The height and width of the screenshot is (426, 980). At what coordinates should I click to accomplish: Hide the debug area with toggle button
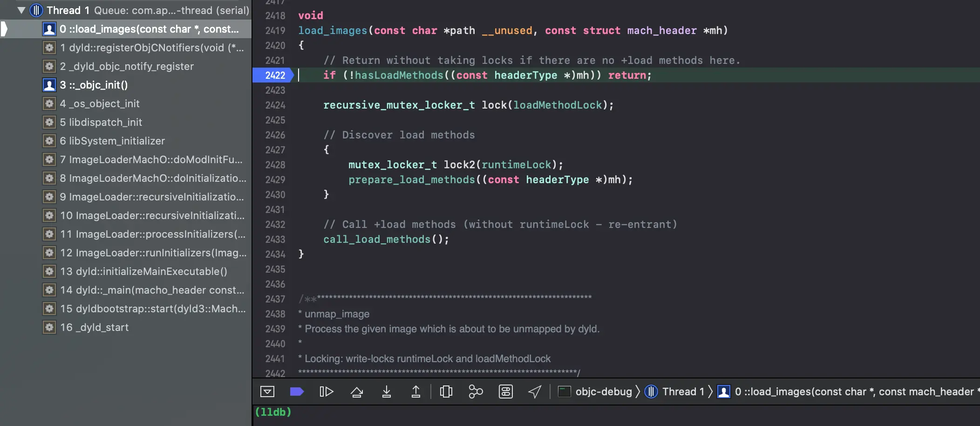[x=267, y=392]
